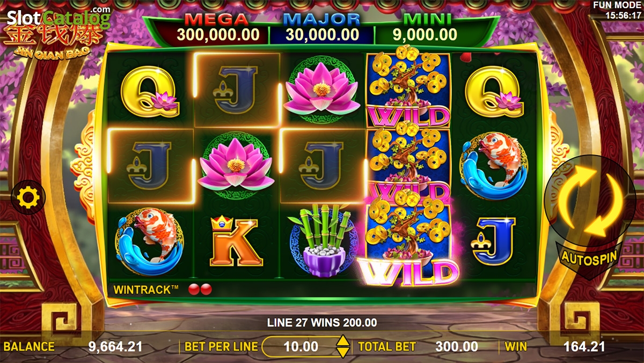Click the Wintrack red balls indicator
The height and width of the screenshot is (363, 644).
(200, 290)
